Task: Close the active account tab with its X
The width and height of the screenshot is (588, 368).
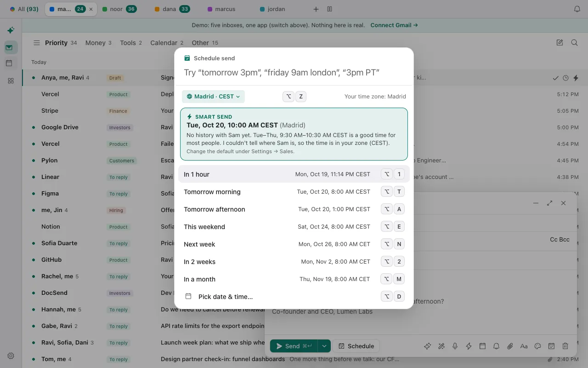Action: 91,9
